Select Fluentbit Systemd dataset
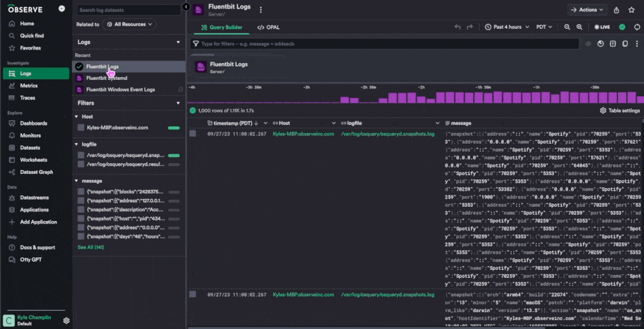 (107, 78)
